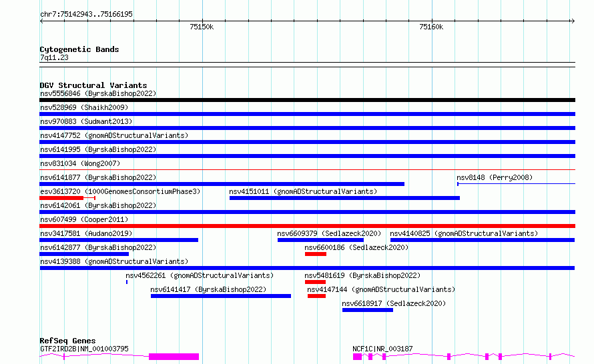Image resolution: width=594 pixels, height=364 pixels.
Task: Open NCF1C|NR_003187 gene label
Action: (x=382, y=349)
